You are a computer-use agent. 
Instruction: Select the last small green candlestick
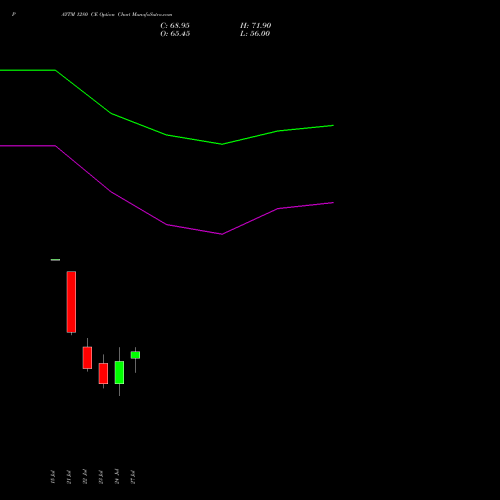pos(135,355)
